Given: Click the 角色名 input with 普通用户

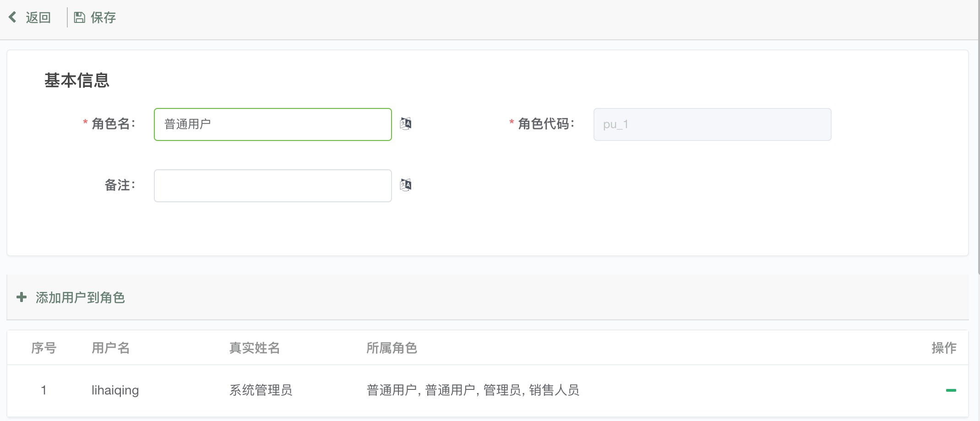Looking at the screenshot, I should [273, 124].
